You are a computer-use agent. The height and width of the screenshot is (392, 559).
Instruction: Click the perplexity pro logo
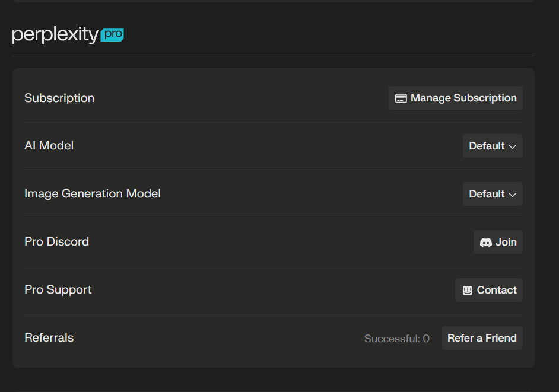click(x=68, y=34)
